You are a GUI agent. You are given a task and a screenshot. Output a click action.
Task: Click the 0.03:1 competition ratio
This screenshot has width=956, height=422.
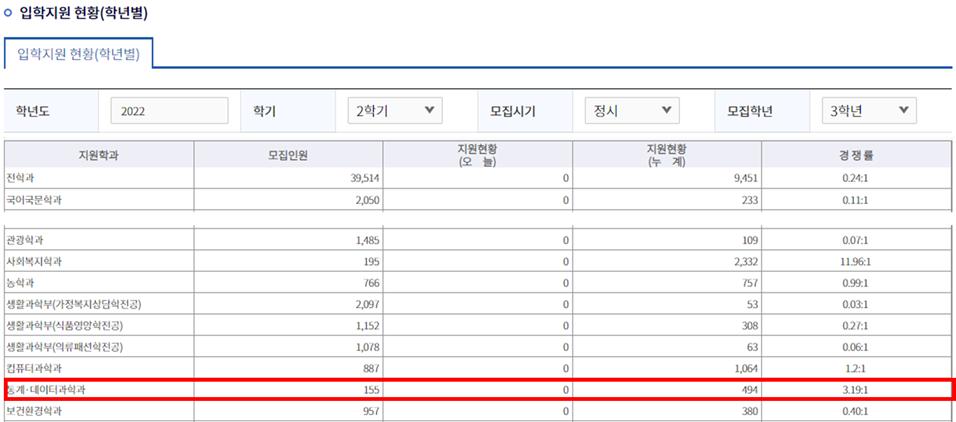click(x=856, y=304)
